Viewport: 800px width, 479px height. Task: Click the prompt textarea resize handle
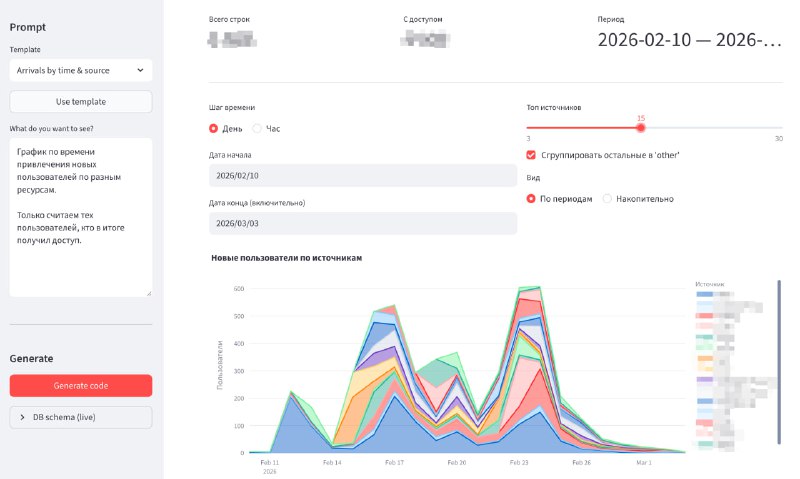[x=148, y=293]
